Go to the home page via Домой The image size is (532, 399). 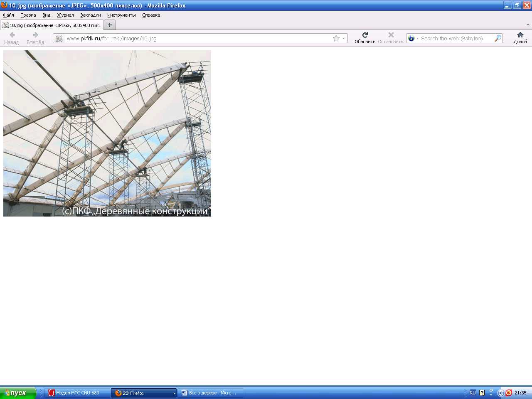click(520, 38)
